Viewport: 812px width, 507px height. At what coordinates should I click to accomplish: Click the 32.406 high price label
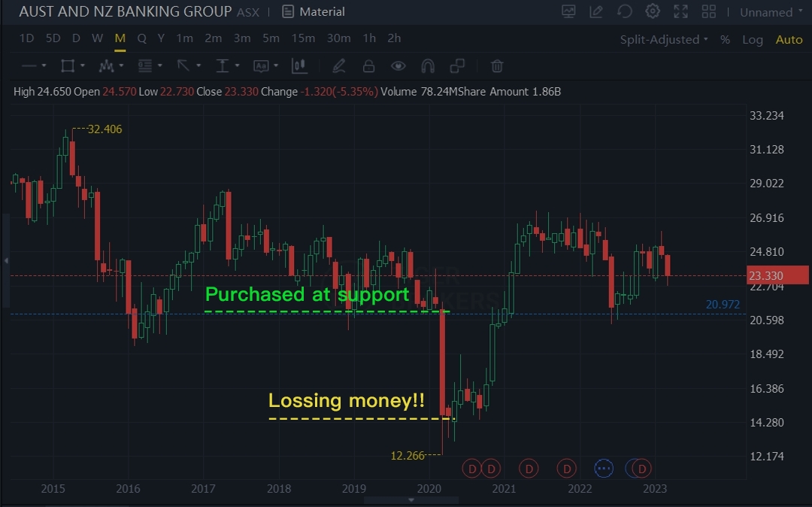click(x=105, y=129)
